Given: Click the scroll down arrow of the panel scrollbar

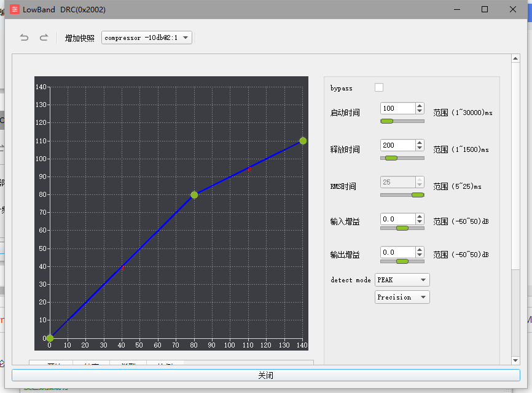Looking at the screenshot, I should click(515, 360).
